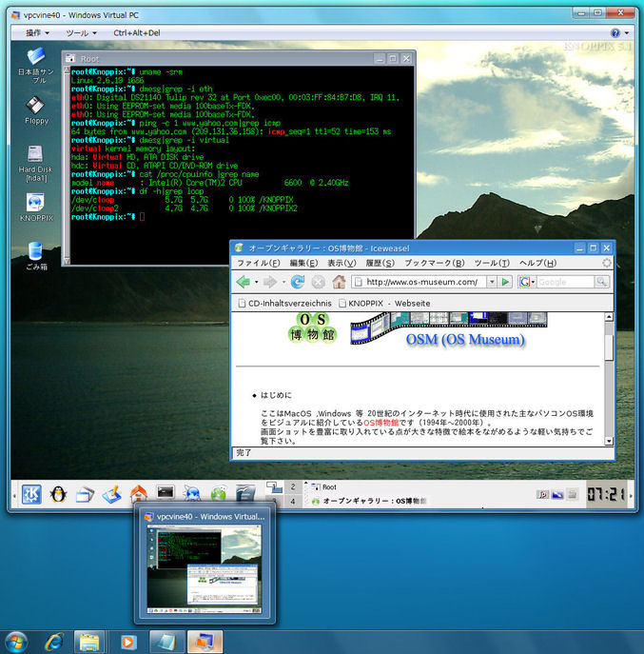Open the 操作 menu in Virtual PC
Viewport: 644px width, 654px height.
click(x=37, y=32)
